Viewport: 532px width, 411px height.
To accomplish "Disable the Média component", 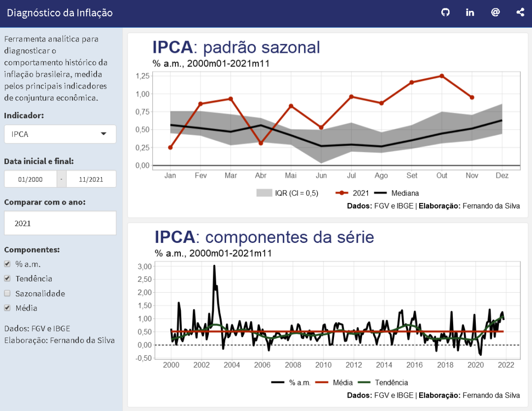I will pyautogui.click(x=7, y=308).
